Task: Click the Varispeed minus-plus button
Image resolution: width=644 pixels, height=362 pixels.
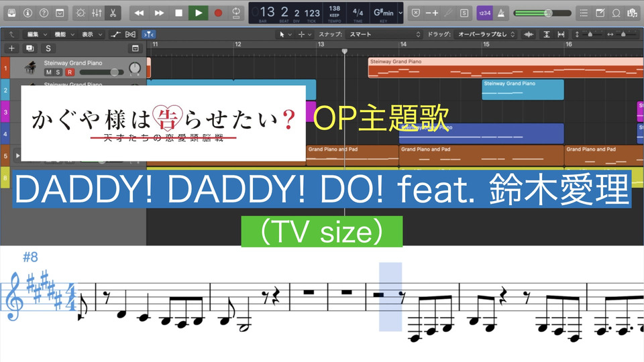Action: tap(431, 13)
